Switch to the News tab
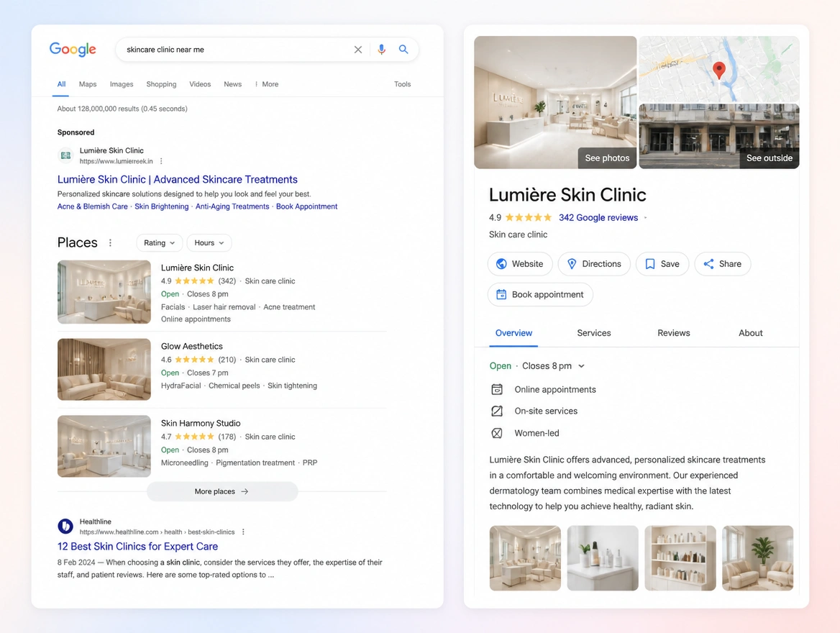 232,84
